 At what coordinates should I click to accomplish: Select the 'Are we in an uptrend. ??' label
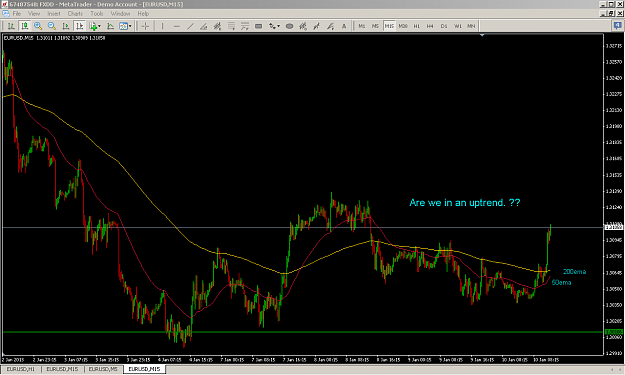[x=465, y=203]
